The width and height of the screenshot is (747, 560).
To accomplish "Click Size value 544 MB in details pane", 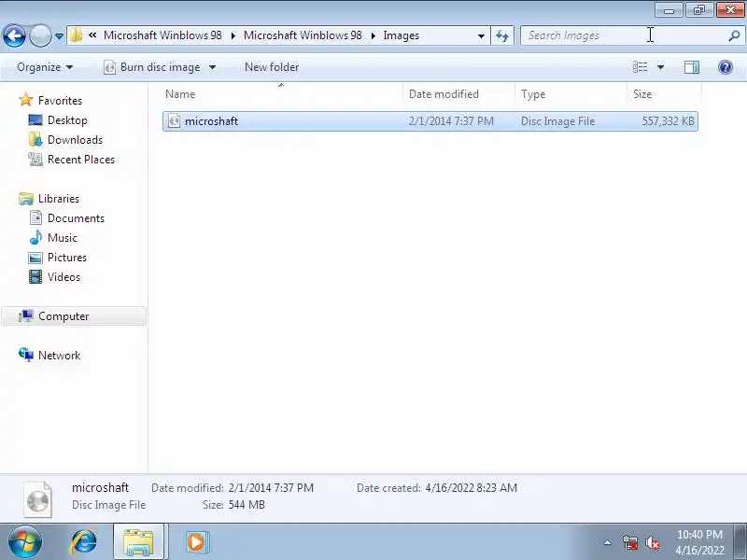I will click(247, 504).
